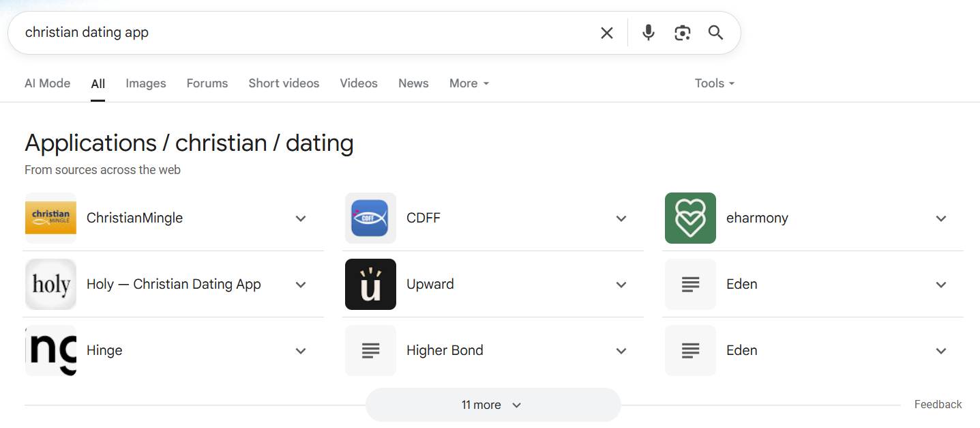Image resolution: width=980 pixels, height=428 pixels.
Task: Click the Hinge app name
Action: (104, 351)
